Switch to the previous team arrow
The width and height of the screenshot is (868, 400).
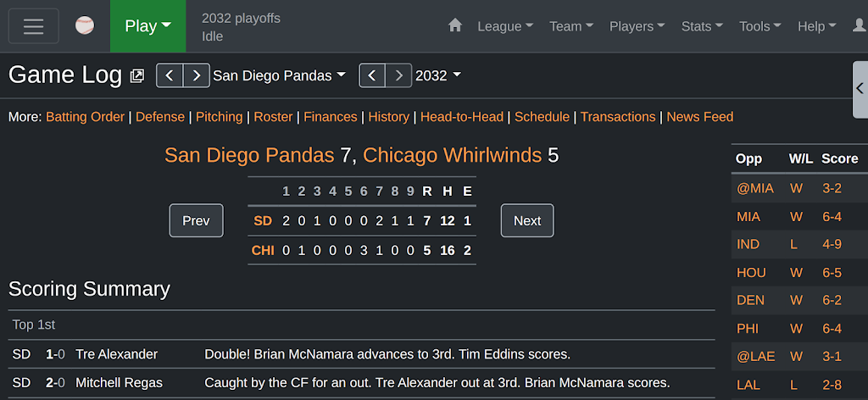(170, 75)
